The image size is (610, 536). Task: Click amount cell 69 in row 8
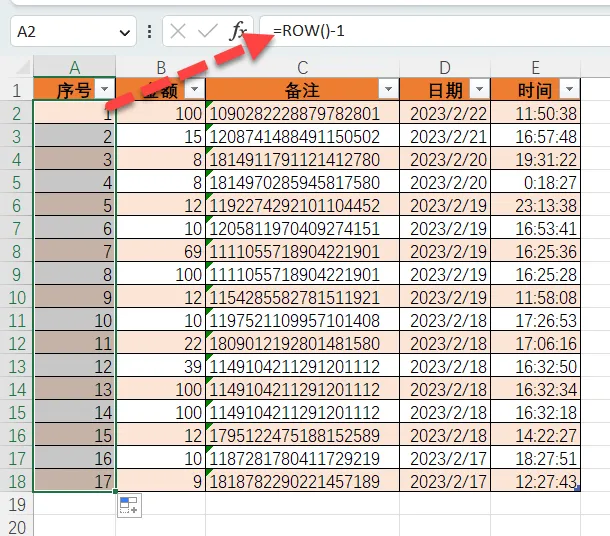pyautogui.click(x=161, y=251)
